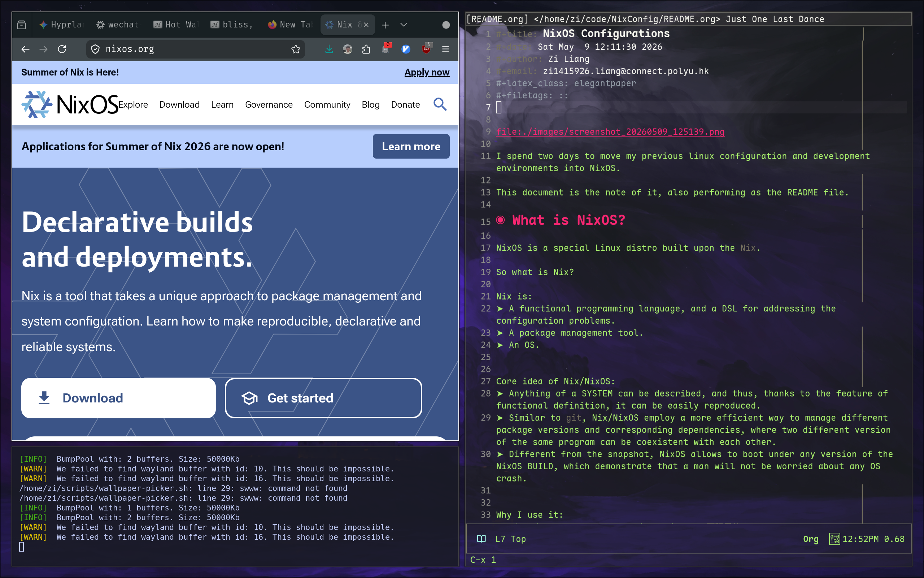
Task: Click the 'Why I use it:' line
Action: (529, 515)
